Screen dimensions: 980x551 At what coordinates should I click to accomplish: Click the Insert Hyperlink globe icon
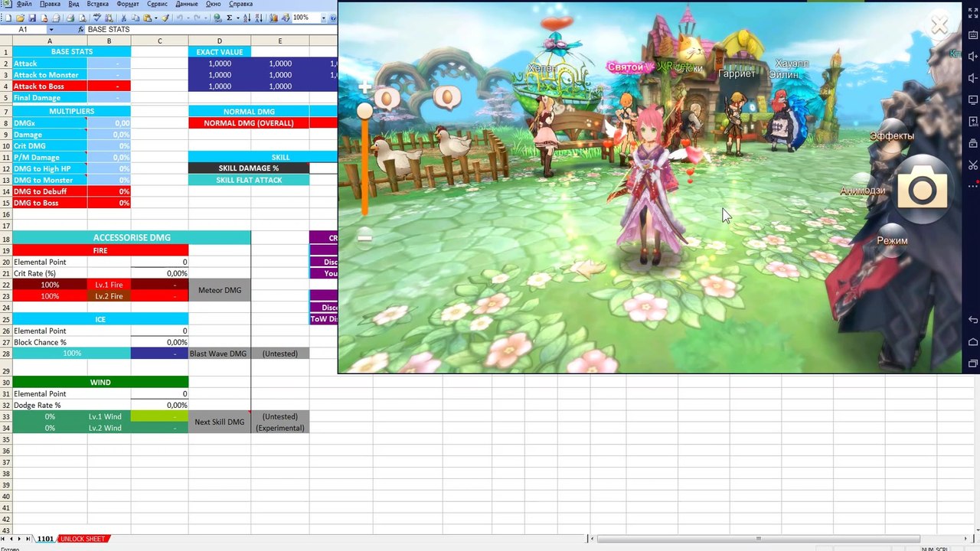pos(217,18)
